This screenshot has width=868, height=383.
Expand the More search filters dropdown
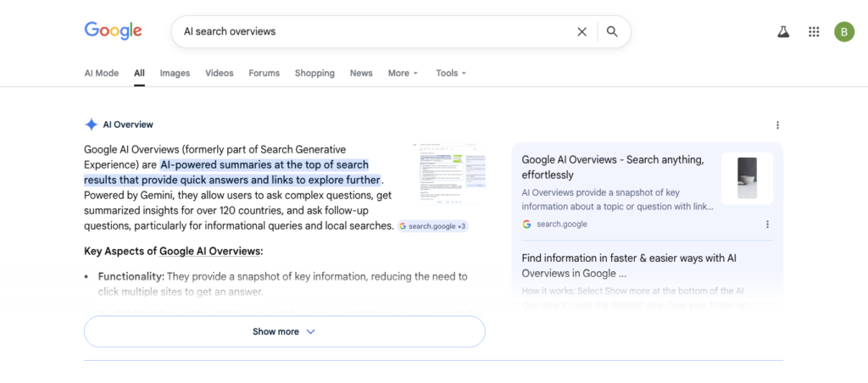(403, 73)
